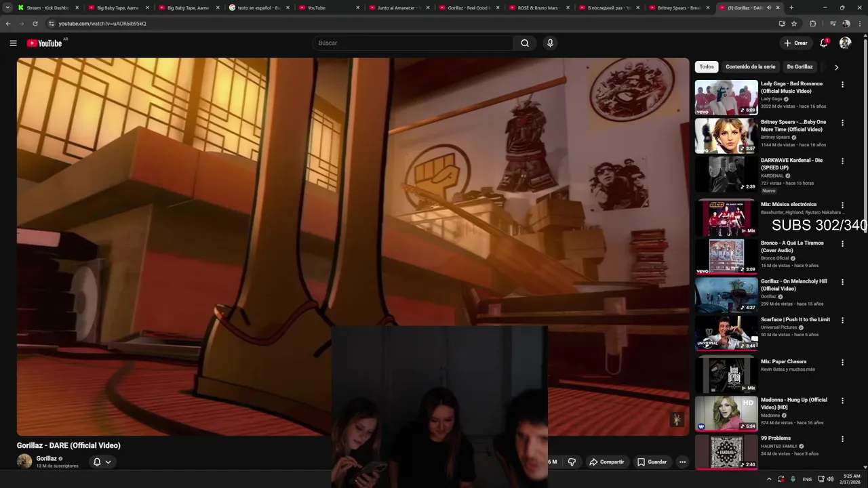Switch to the Junto al Amanecer tab
Image resolution: width=868 pixels, height=488 pixels.
coord(399,7)
